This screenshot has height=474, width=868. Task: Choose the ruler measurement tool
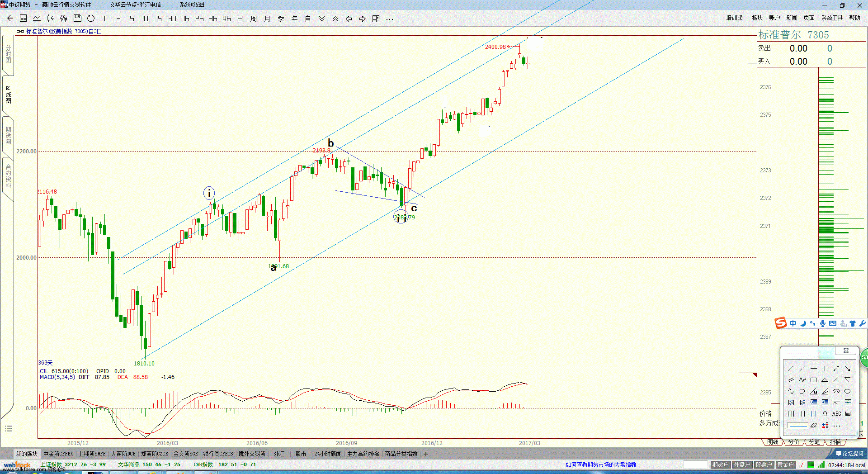(848, 413)
